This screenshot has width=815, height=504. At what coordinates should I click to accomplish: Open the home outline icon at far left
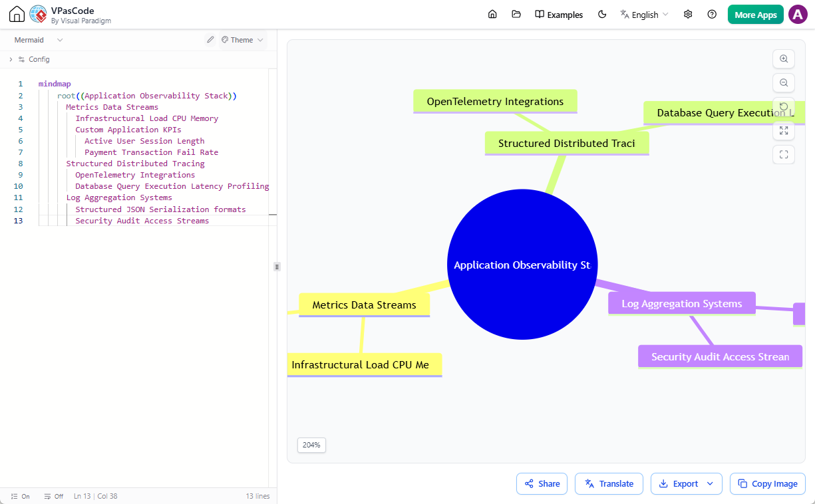click(x=17, y=15)
